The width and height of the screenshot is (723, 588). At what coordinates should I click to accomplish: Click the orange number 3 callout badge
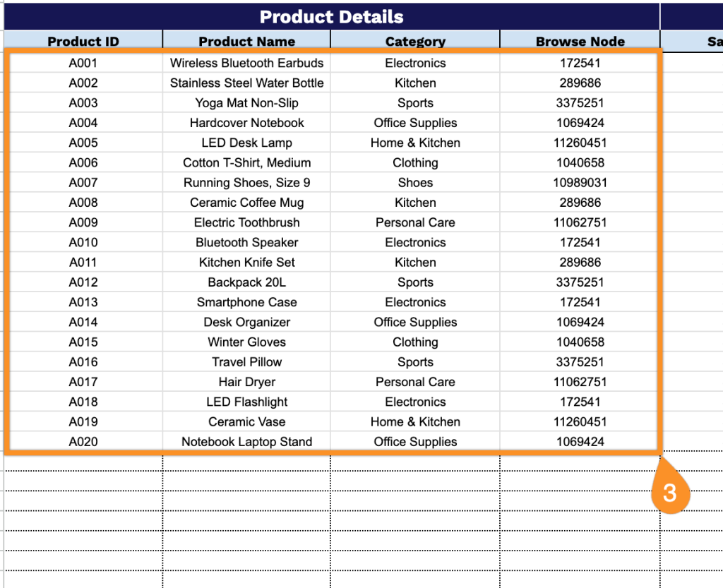pos(669,492)
